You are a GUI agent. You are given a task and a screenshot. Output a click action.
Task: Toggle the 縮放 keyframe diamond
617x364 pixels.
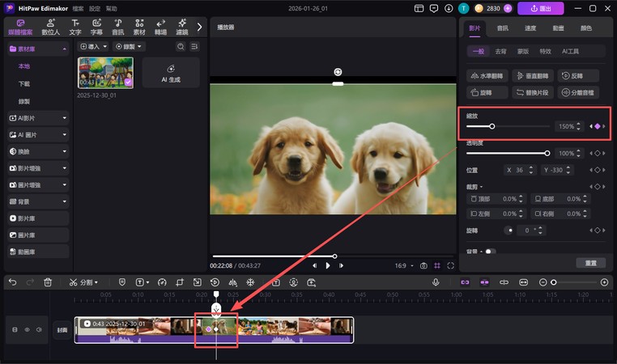point(598,126)
